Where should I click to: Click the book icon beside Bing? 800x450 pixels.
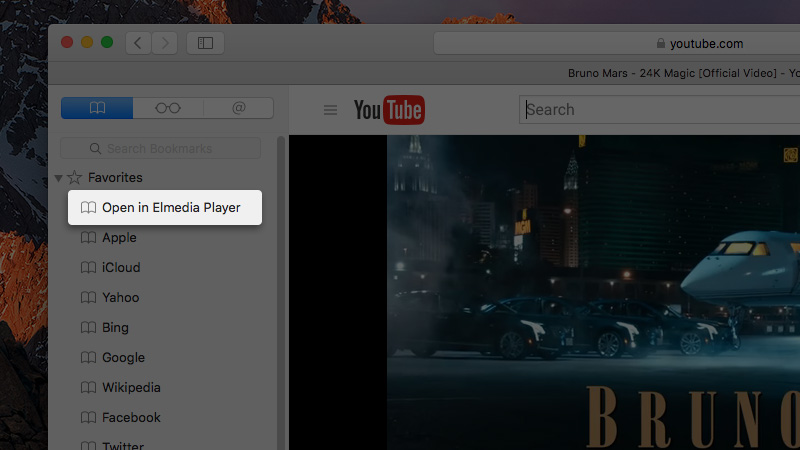(x=88, y=328)
